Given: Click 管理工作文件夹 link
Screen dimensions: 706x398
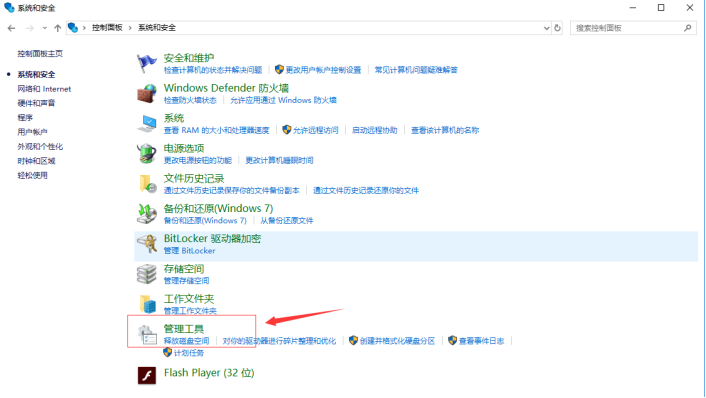Looking at the screenshot, I should pos(190,311).
